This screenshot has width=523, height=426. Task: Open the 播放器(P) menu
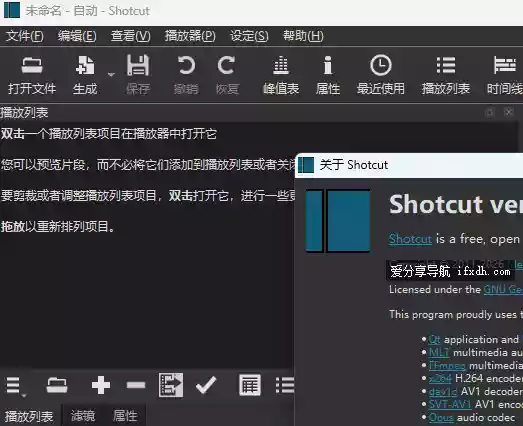[190, 36]
